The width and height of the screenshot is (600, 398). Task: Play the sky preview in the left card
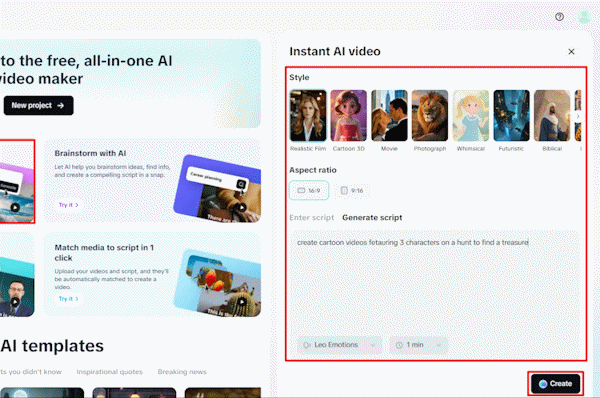[15, 207]
